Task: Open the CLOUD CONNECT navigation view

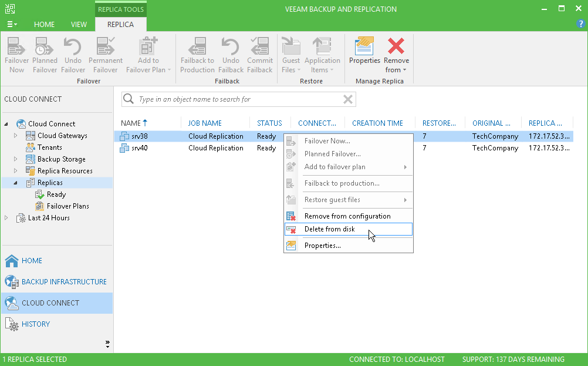Action: (x=57, y=303)
